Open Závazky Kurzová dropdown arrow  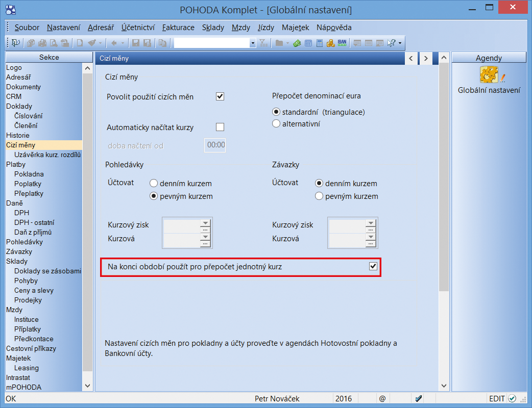371,237
